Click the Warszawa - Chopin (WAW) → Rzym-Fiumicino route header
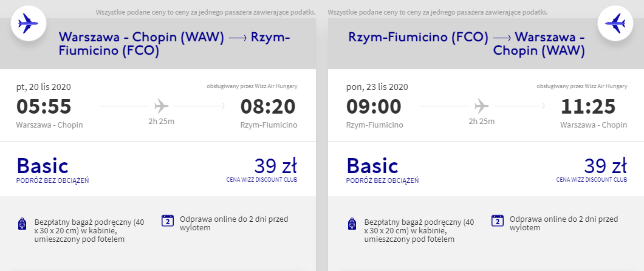This screenshot has height=271, width=644. coord(174,44)
